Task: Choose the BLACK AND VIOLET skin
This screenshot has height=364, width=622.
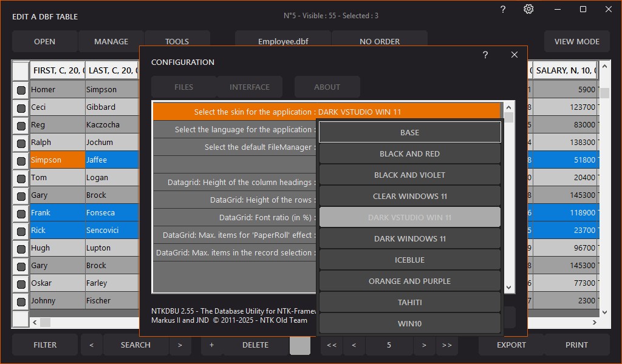Action: pos(410,175)
